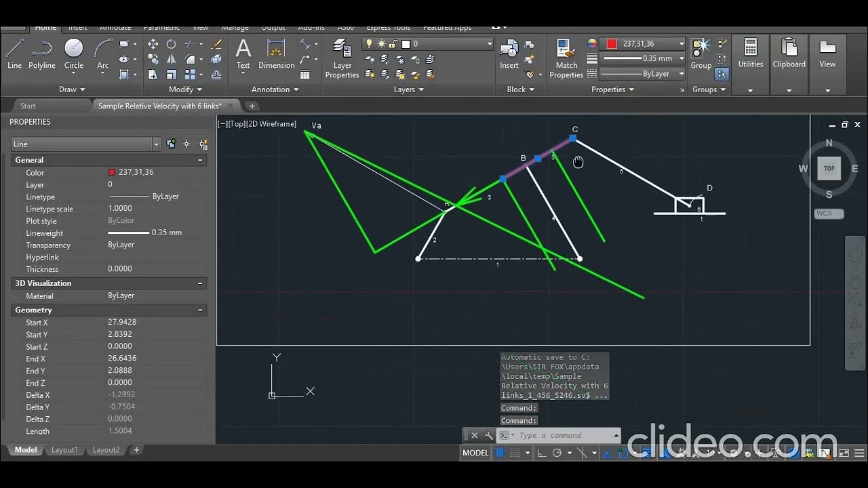Toggle snap mode in status bar
Viewport: 868px width, 488px height.
pos(515,453)
